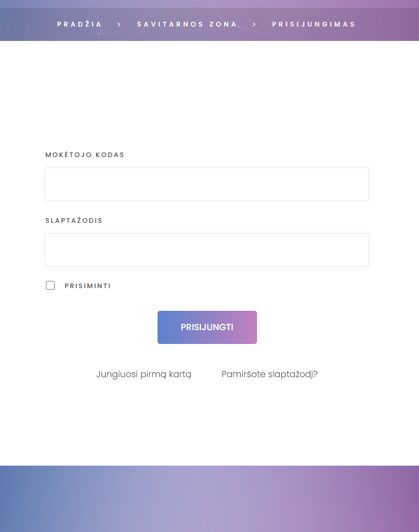The width and height of the screenshot is (419, 532).
Task: Click the Mokėtojo kodas field label
Action: click(x=85, y=155)
